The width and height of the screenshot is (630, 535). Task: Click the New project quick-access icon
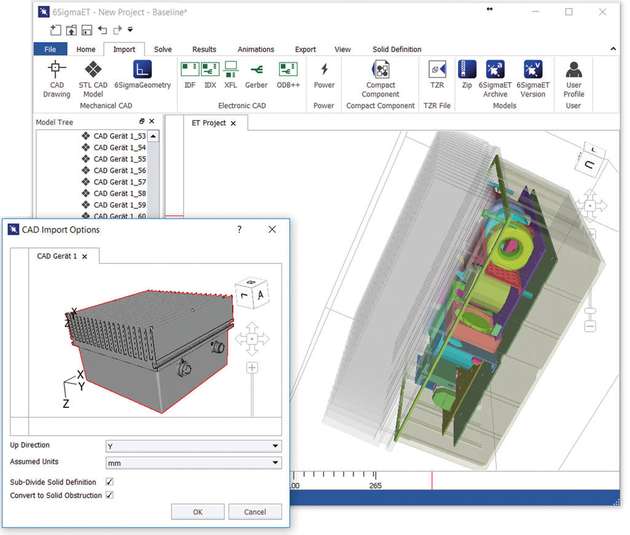click(55, 30)
